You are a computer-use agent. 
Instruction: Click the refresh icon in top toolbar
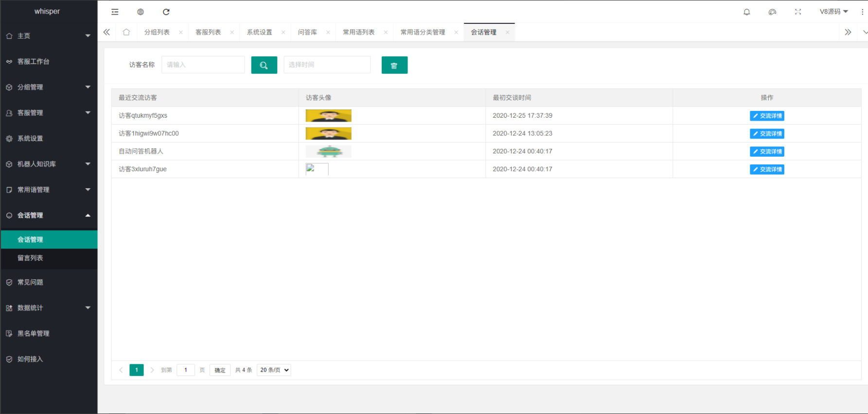click(x=166, y=12)
